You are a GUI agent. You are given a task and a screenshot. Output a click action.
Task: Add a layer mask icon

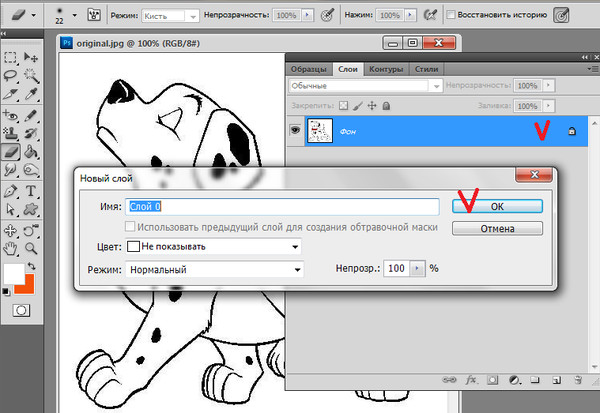[492, 380]
